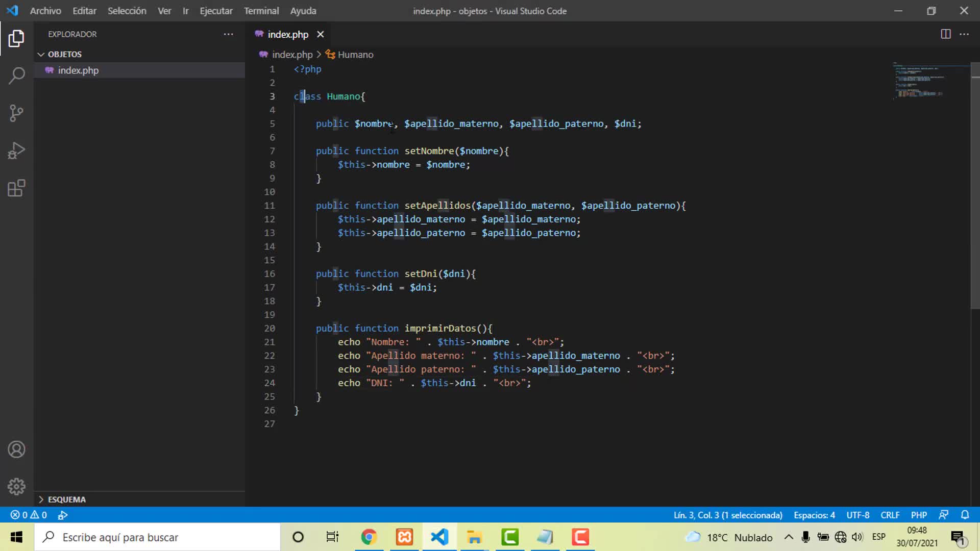
Task: Click the index.php breadcrumb
Action: [x=292, y=55]
